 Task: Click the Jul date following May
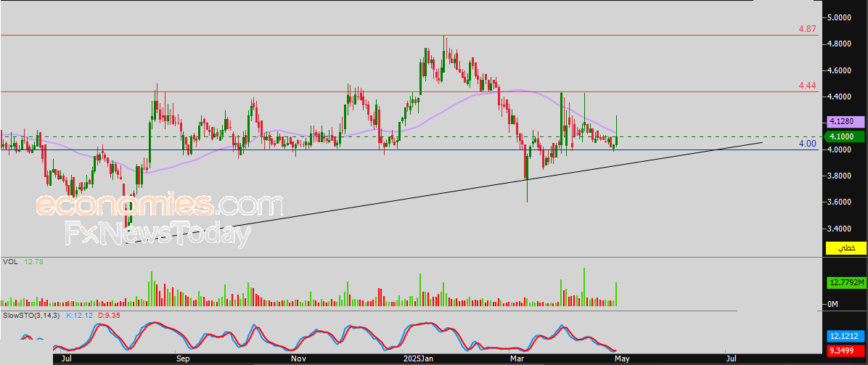pyautogui.click(x=732, y=359)
